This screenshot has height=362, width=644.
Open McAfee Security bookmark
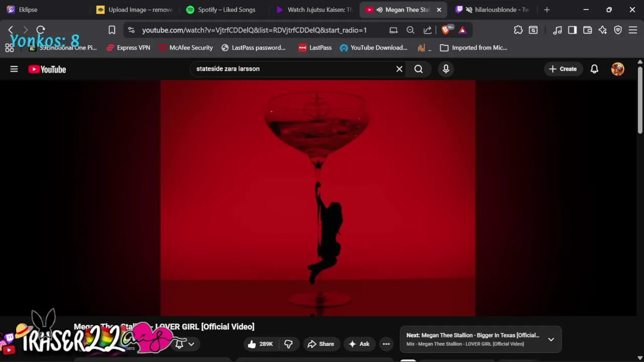186,48
